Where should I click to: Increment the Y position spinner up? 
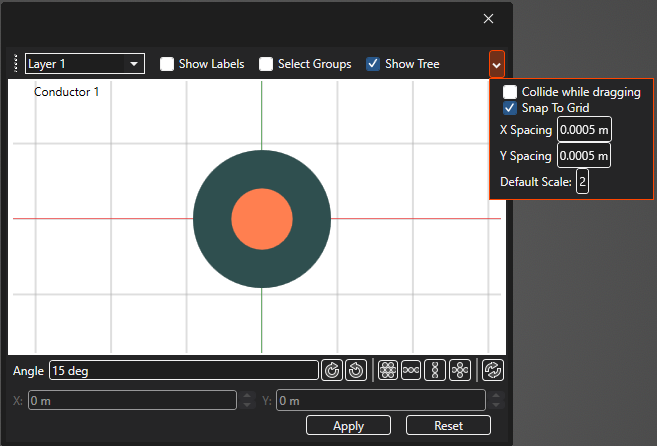tap(496, 395)
